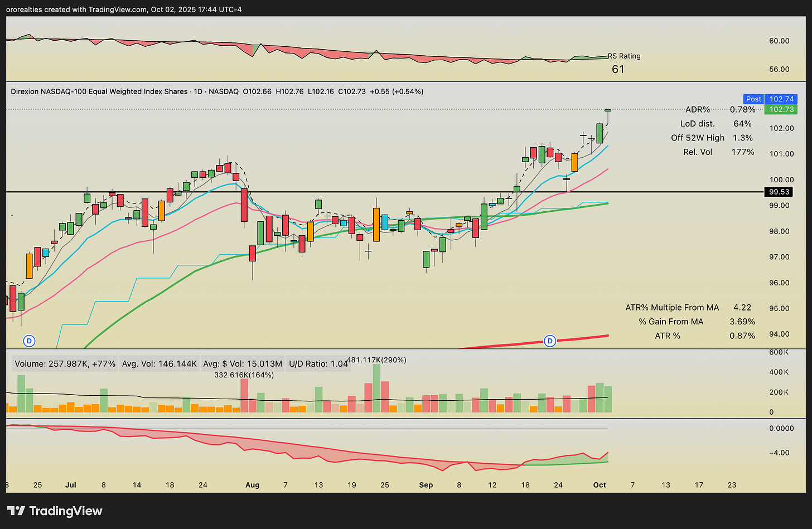This screenshot has width=812, height=529.
Task: Click the latest candle at the 102.73 high
Action: click(x=608, y=110)
